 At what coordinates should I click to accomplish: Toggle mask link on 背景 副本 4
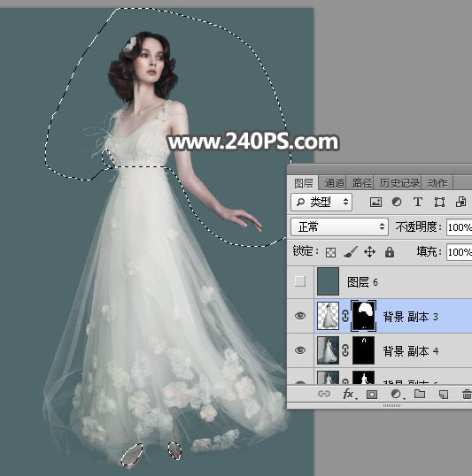pyautogui.click(x=345, y=350)
